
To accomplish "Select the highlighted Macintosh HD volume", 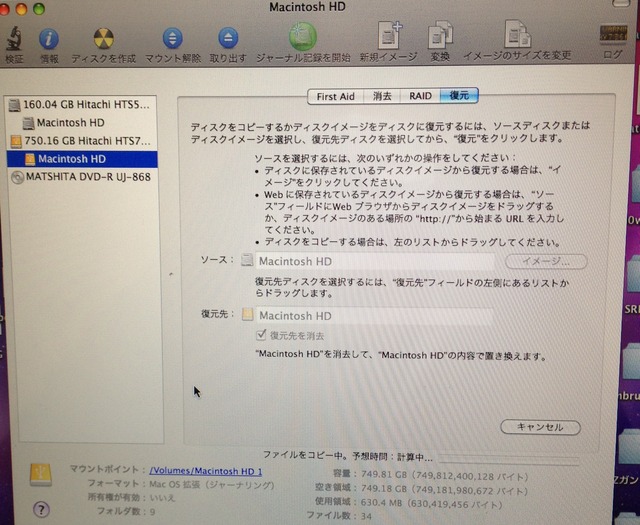I will click(82, 159).
